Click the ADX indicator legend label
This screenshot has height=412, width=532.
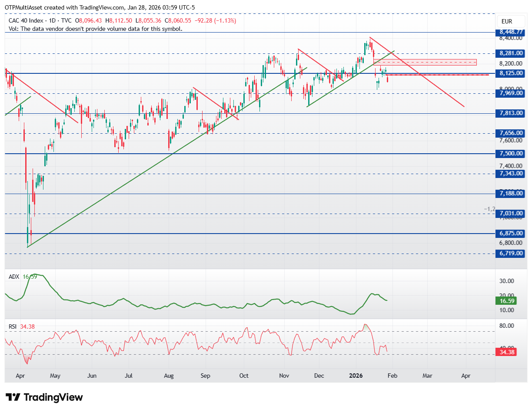pos(14,277)
